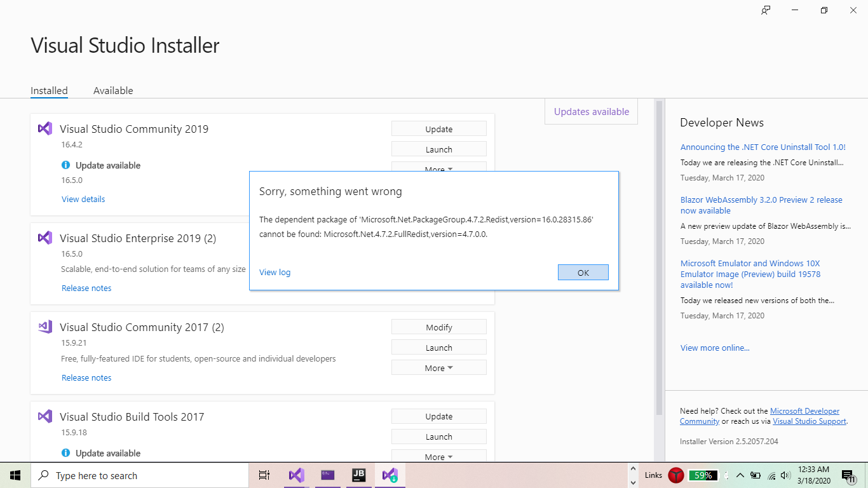
Task: Click the taskbar search box
Action: (140, 475)
